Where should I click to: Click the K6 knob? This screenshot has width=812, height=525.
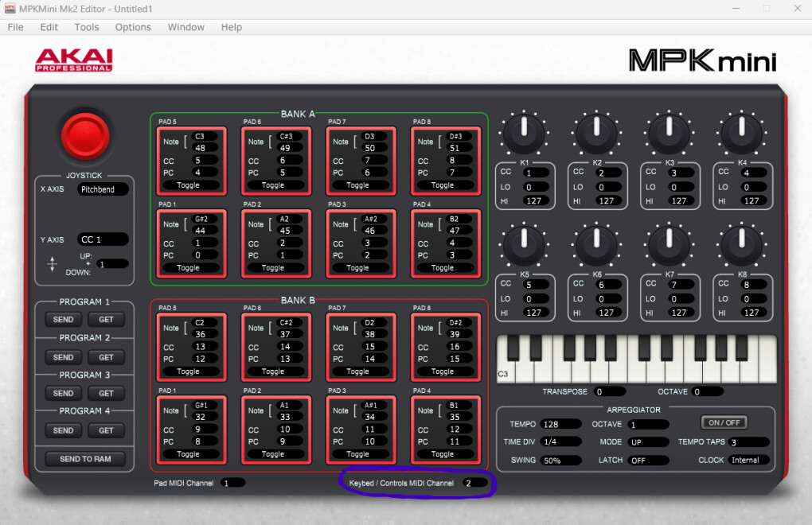pyautogui.click(x=596, y=243)
